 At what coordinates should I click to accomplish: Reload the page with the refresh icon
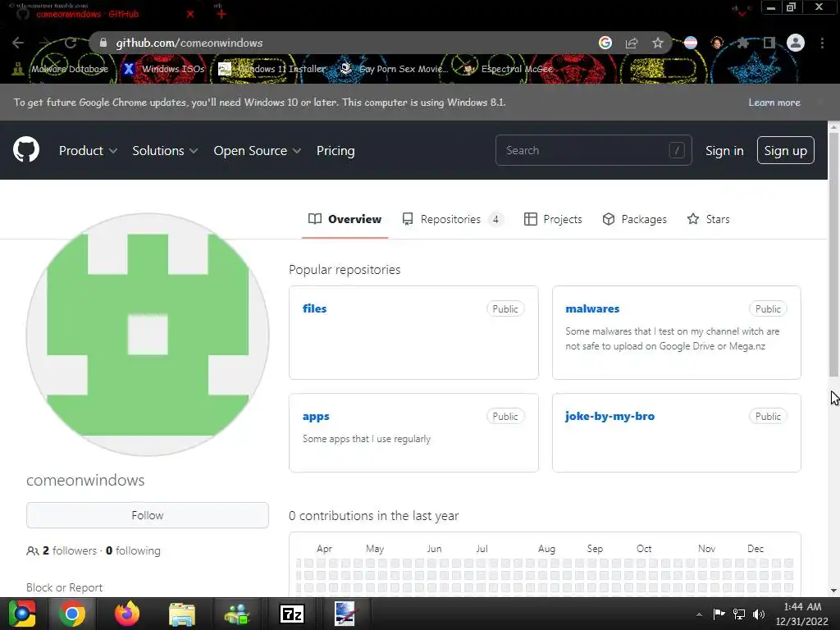(x=71, y=43)
